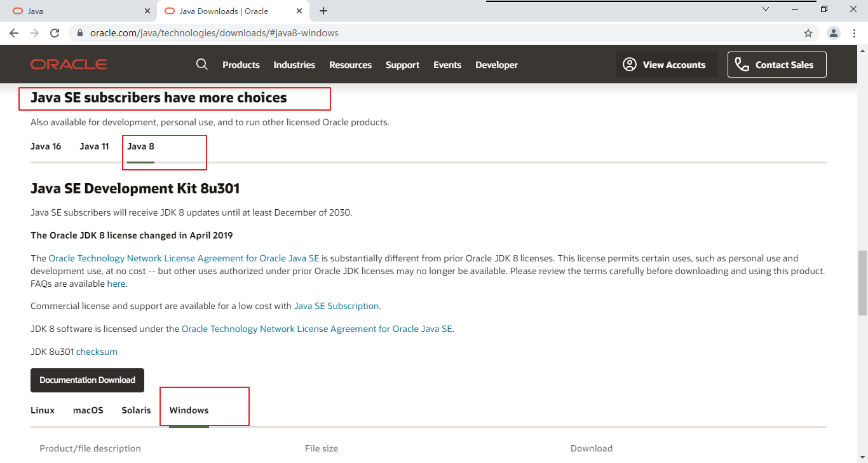Click the search magnifier icon in Oracle header

202,64
